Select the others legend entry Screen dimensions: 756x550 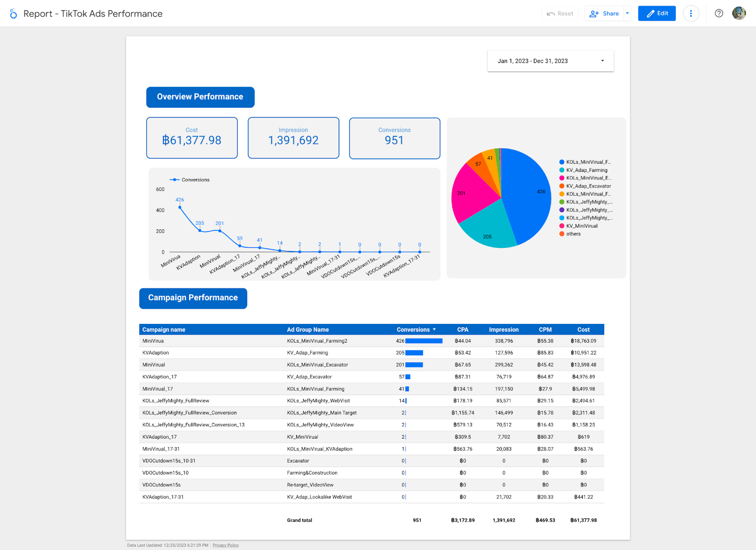click(570, 234)
